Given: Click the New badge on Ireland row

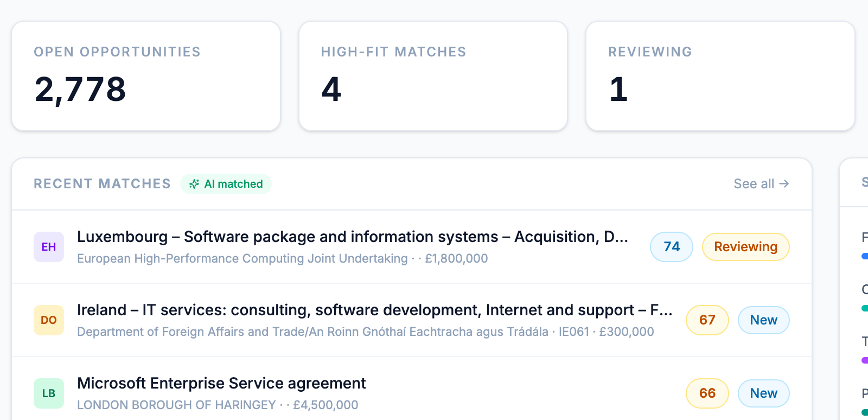Looking at the screenshot, I should coord(764,320).
